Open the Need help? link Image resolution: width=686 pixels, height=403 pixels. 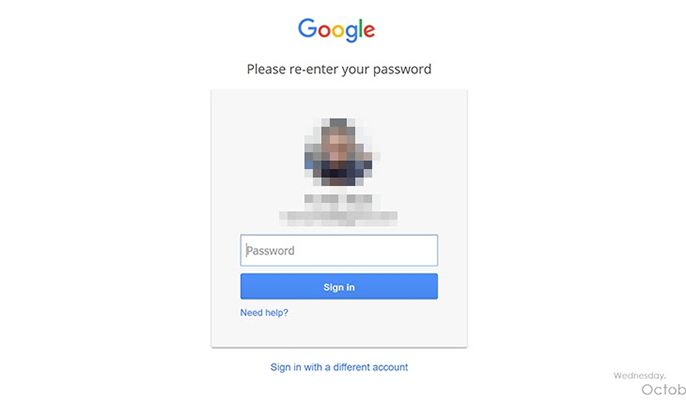[x=264, y=312]
